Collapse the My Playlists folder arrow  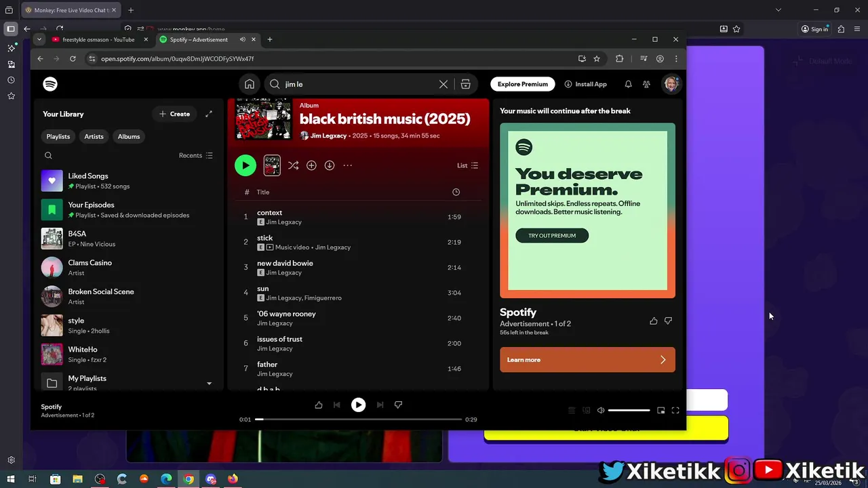click(209, 384)
